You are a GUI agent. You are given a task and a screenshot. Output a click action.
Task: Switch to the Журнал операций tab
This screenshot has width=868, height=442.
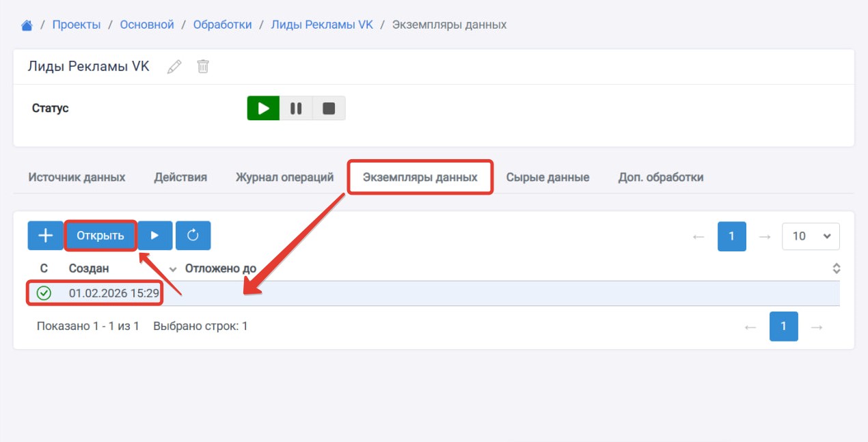284,177
